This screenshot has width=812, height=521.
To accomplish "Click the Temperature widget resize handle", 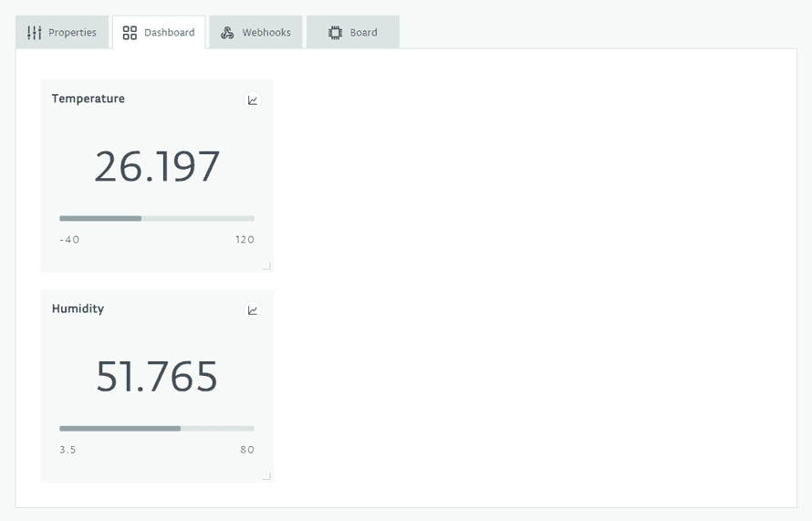I will coord(266,266).
